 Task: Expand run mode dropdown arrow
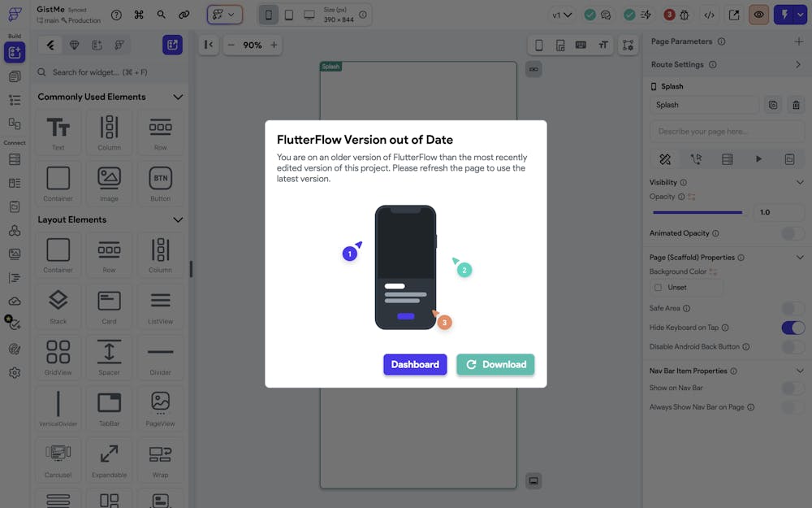coord(801,15)
